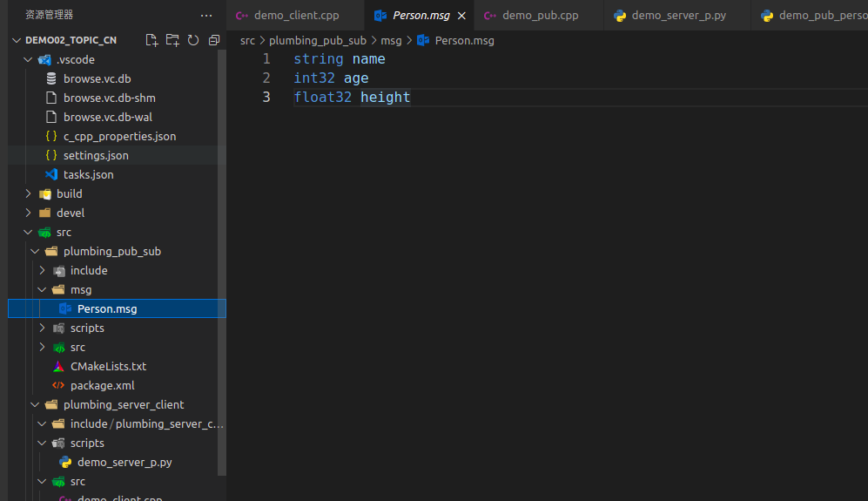The width and height of the screenshot is (868, 501).
Task: Click the devel folder icon
Action: [45, 213]
